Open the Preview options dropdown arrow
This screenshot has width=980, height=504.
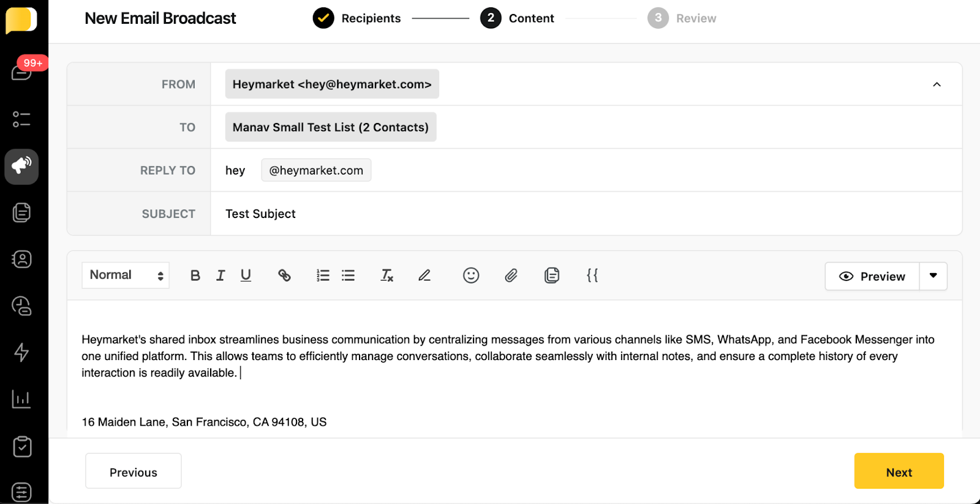click(933, 276)
